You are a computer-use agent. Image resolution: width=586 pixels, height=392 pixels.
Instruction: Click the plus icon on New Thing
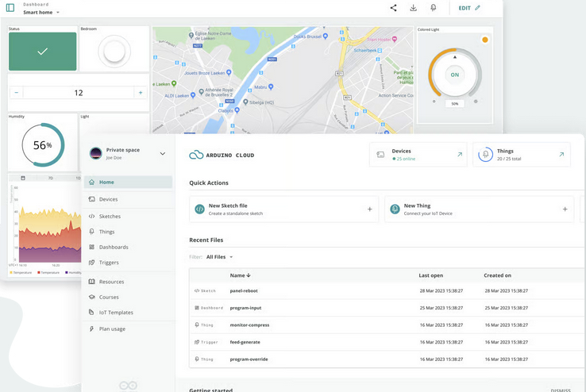[565, 209]
